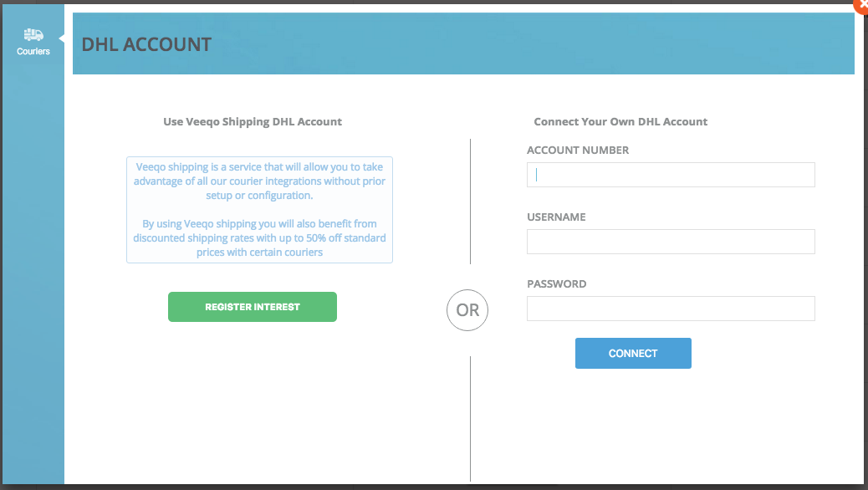Screen dimensions: 868x490
Task: Click the white sidebar pointer arrow
Action: tap(61, 38)
